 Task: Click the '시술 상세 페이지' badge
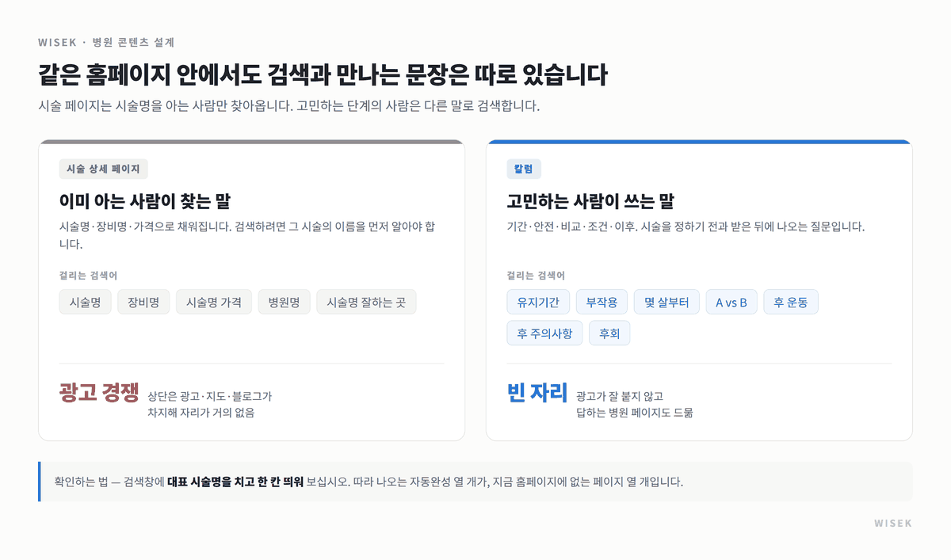point(103,170)
